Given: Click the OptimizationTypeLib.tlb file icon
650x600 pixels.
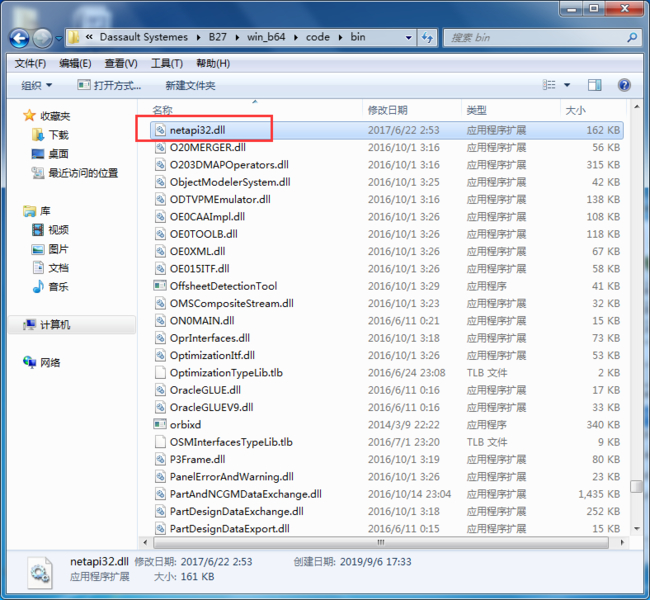Looking at the screenshot, I should pyautogui.click(x=160, y=373).
